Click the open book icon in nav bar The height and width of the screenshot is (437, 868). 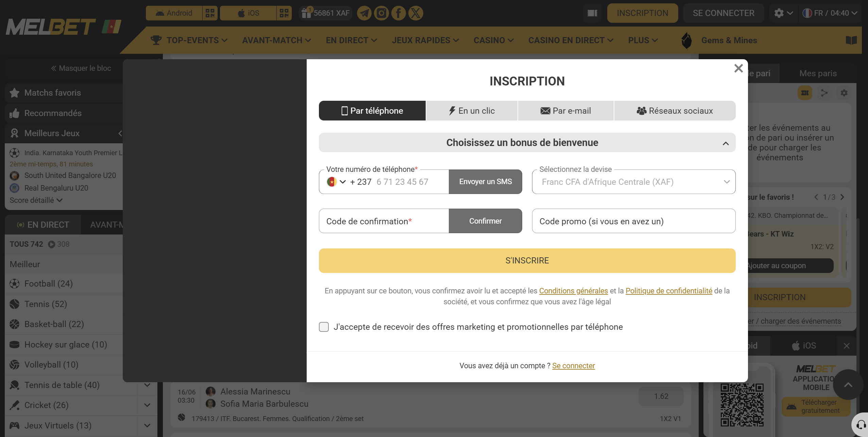pos(851,41)
